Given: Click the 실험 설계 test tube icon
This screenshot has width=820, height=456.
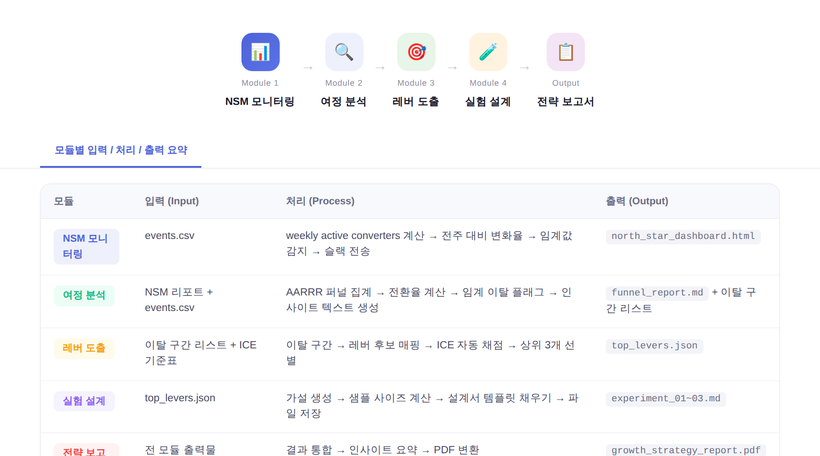Looking at the screenshot, I should click(488, 52).
